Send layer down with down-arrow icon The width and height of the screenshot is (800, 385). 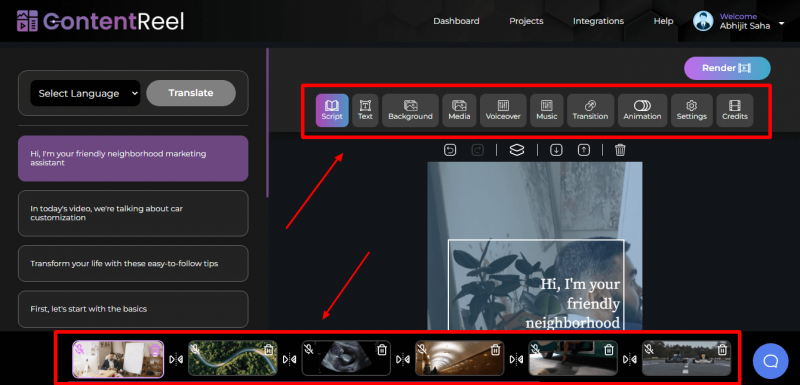tap(556, 150)
